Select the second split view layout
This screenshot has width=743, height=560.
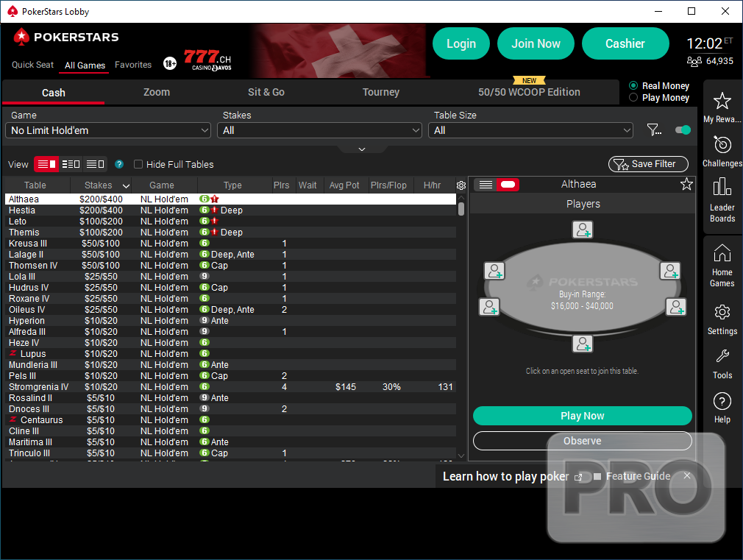pos(71,164)
